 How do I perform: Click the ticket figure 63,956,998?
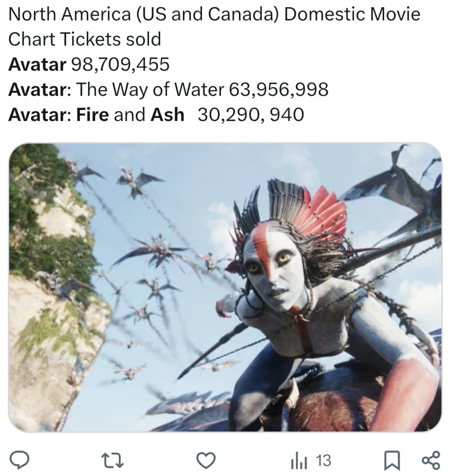tap(279, 90)
